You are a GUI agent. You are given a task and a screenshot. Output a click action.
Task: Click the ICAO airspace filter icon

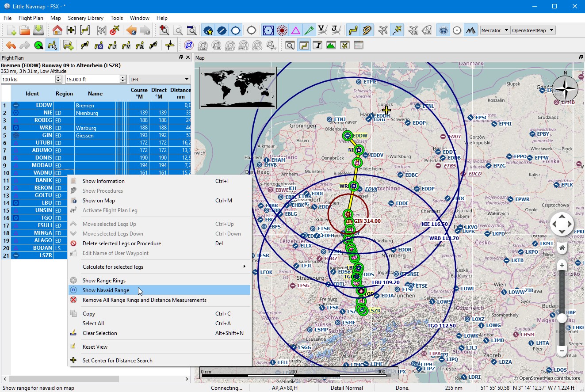tap(203, 45)
